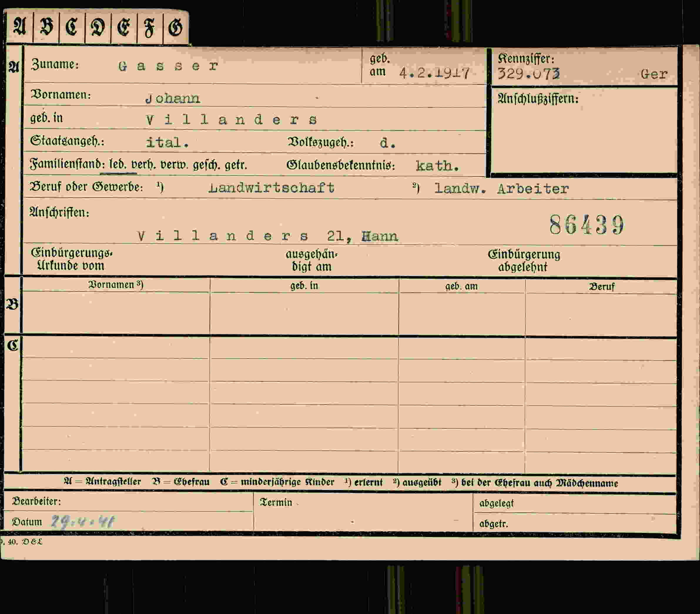Click the 'Bearbeiter:' label
Screen dimensions: 700x614
coord(37,501)
